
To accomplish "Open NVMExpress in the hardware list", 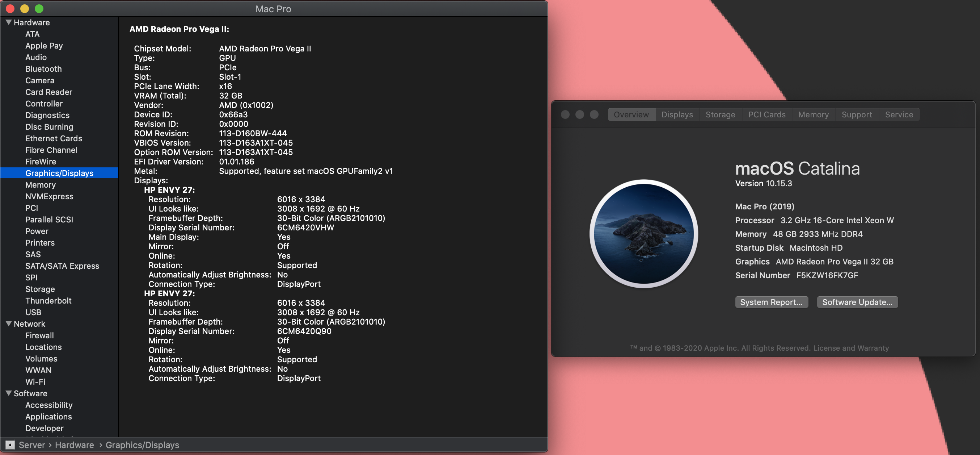I will pyautogui.click(x=49, y=196).
